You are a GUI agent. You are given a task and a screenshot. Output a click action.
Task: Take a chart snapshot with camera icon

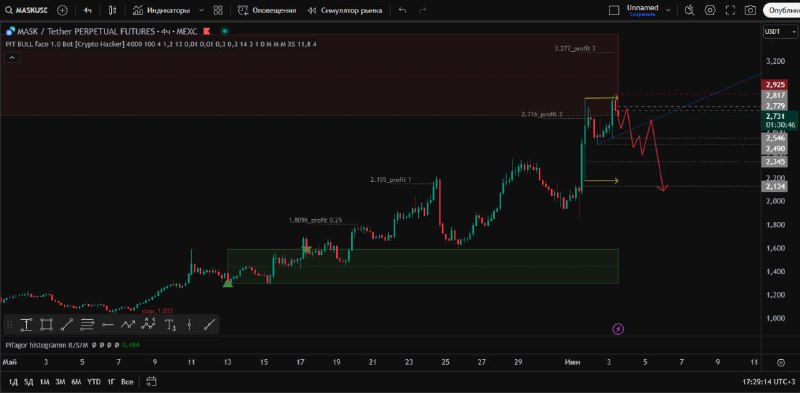[x=750, y=10]
